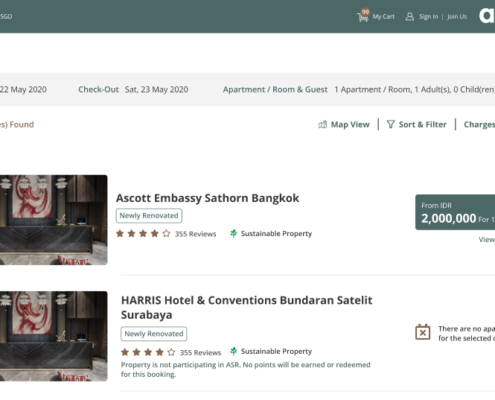Click the Check-Out label
The image size is (495, 400).
[x=98, y=89]
